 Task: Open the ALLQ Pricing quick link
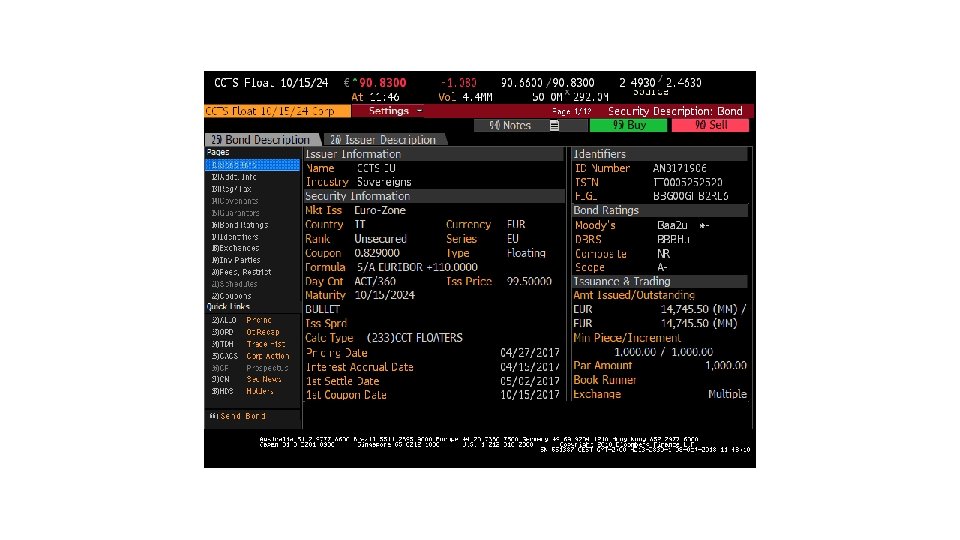click(x=242, y=320)
